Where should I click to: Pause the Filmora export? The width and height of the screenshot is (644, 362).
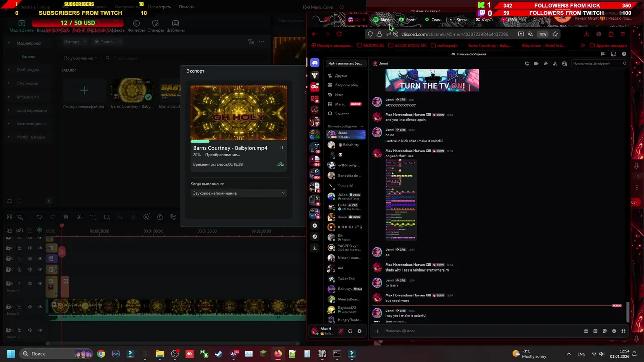[282, 148]
